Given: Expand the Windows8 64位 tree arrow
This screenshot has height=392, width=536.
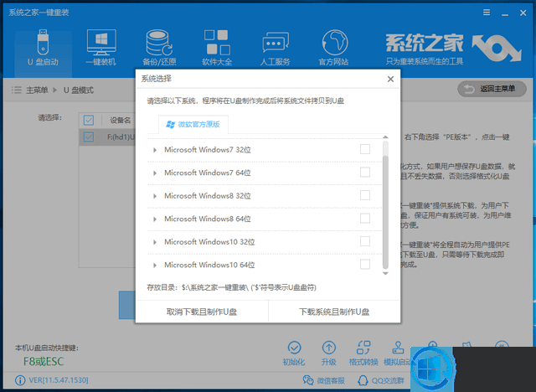Looking at the screenshot, I should point(155,219).
